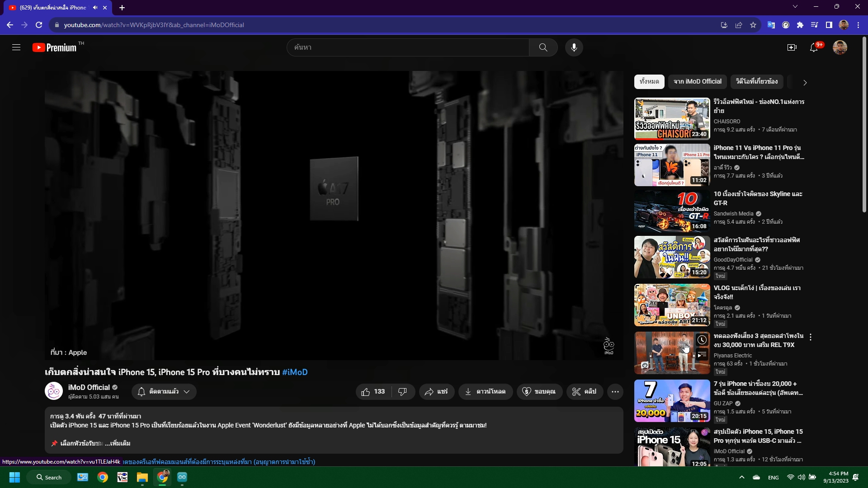Open a new browser tab
This screenshot has height=488, width=868.
(122, 8)
